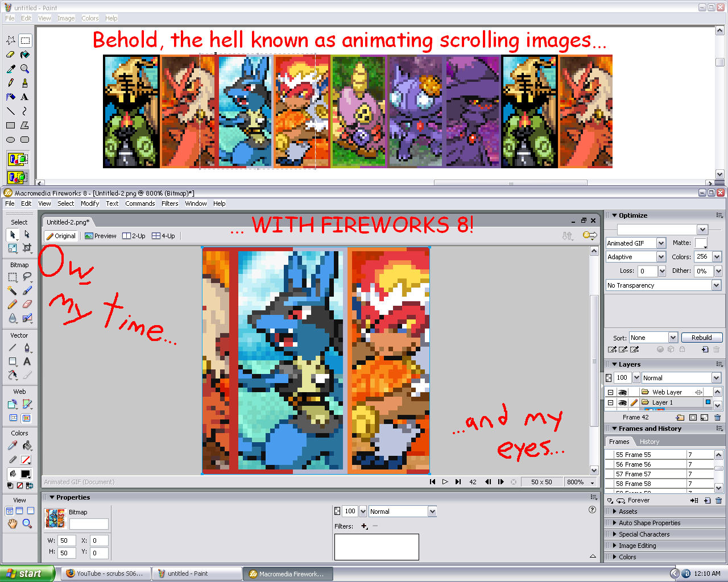
Task: Switch to the Preview tab in document window
Action: (x=101, y=236)
